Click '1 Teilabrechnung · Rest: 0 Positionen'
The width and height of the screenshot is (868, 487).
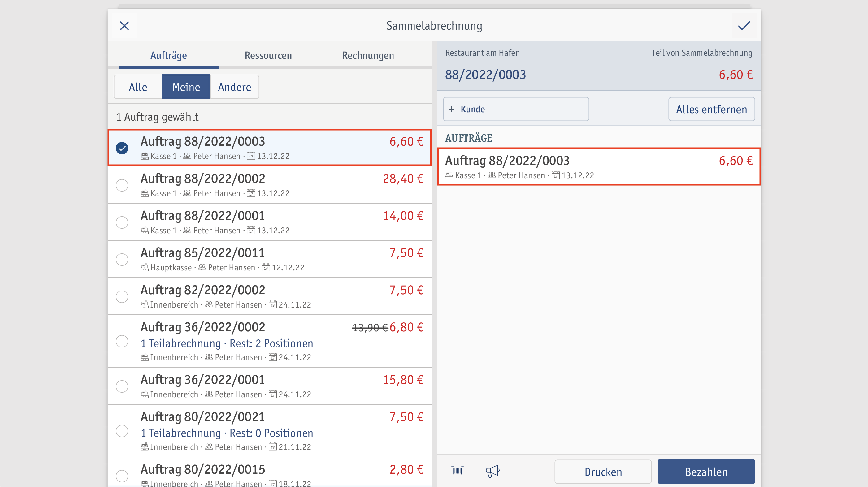coord(227,433)
